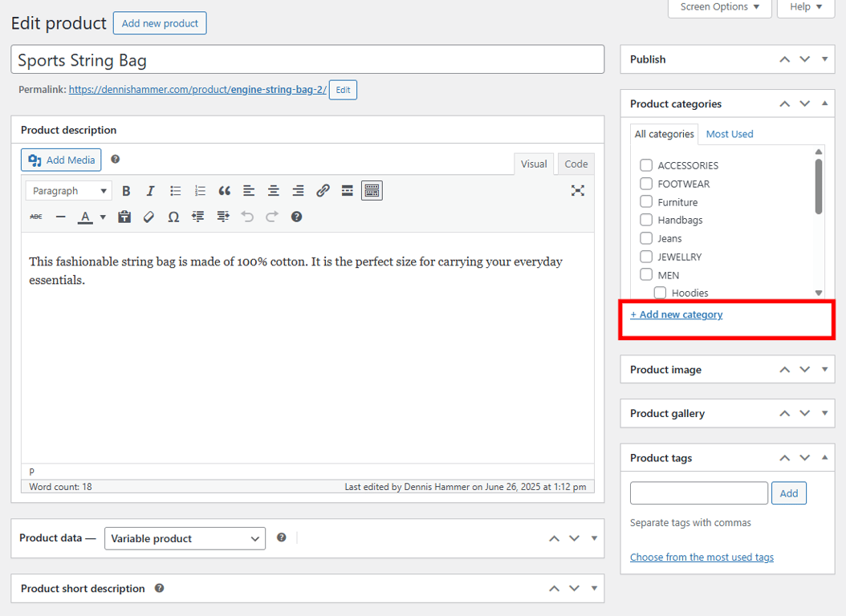Open the Screen Options dropdown

[x=718, y=7]
